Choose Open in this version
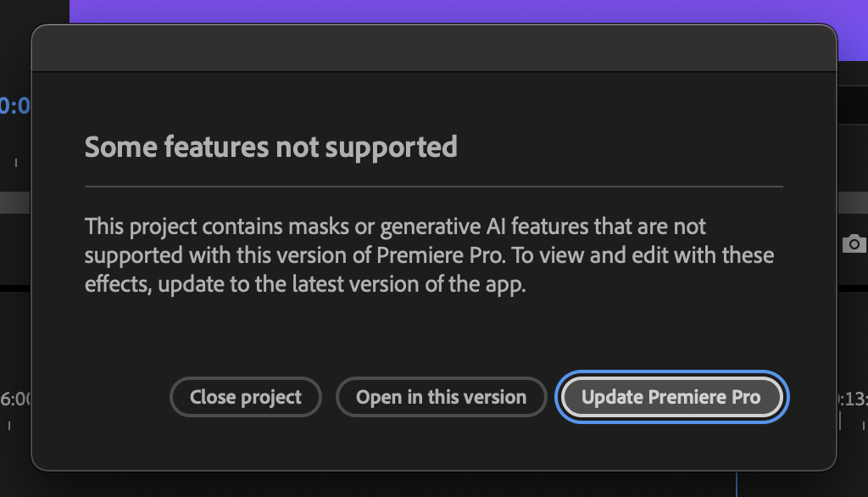868x497 pixels. pos(441,397)
